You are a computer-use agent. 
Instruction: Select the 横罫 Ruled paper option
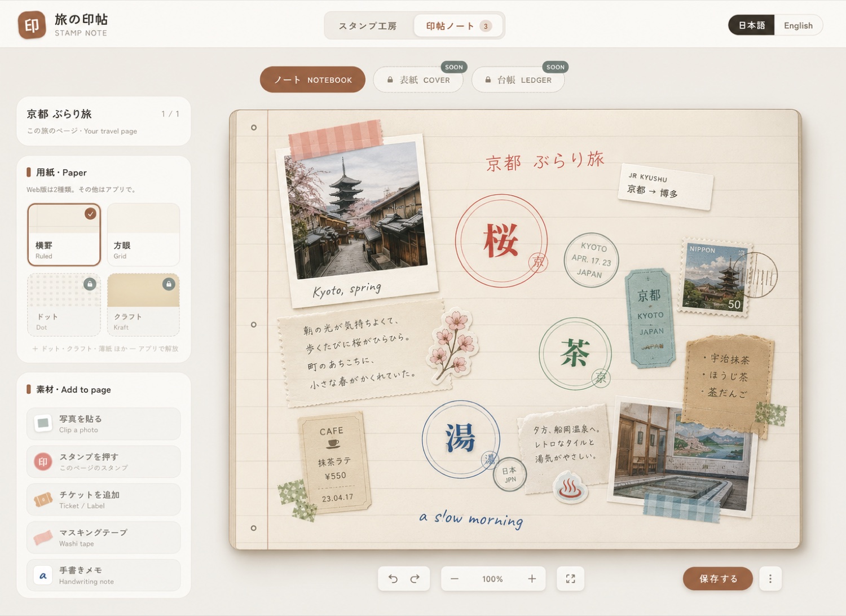[64, 235]
